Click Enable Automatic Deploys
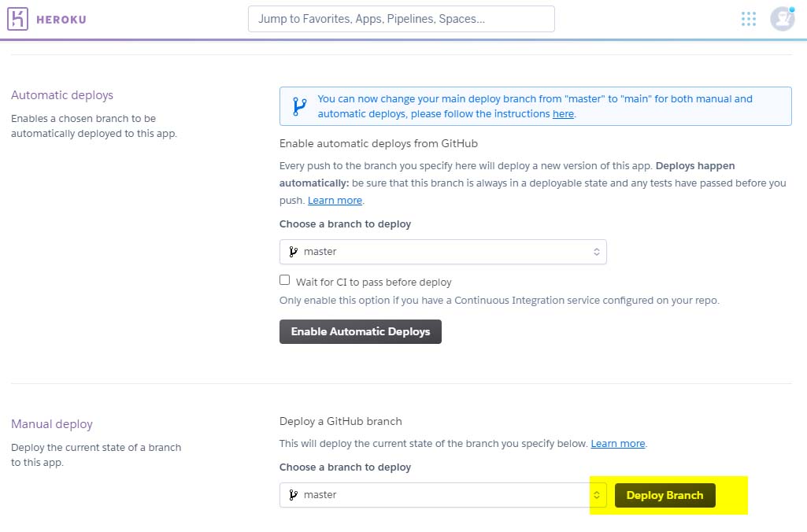Image resolution: width=807 pixels, height=532 pixels. pyautogui.click(x=360, y=331)
